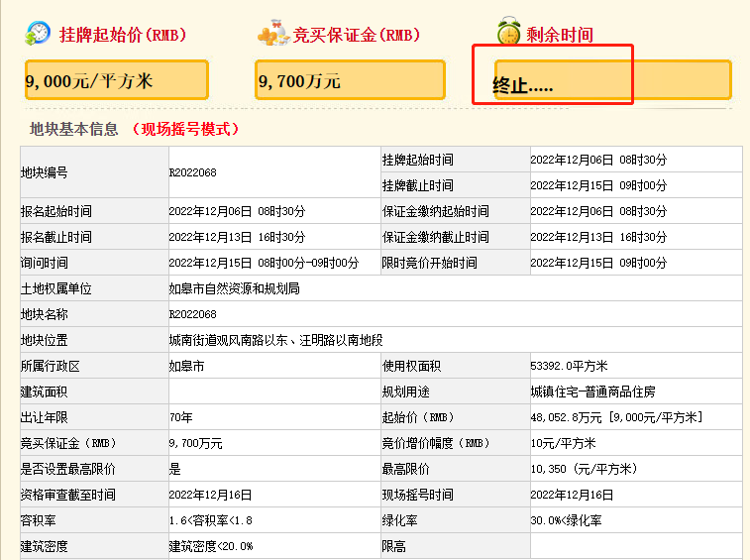This screenshot has width=750, height=560.
Task: Click the red (现场摇号模式) label
Action: (184, 129)
